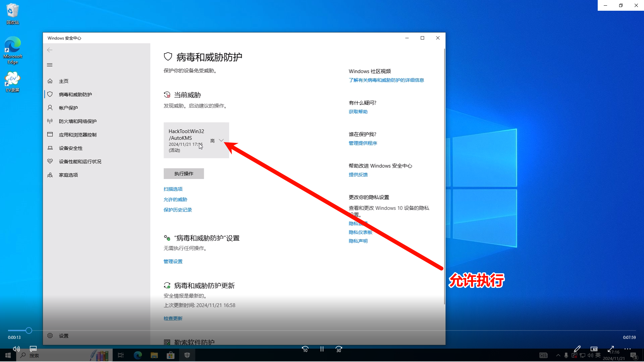Viewport: 644px width, 362px height.
Task: Open the video player captions icon
Action: pos(33,349)
